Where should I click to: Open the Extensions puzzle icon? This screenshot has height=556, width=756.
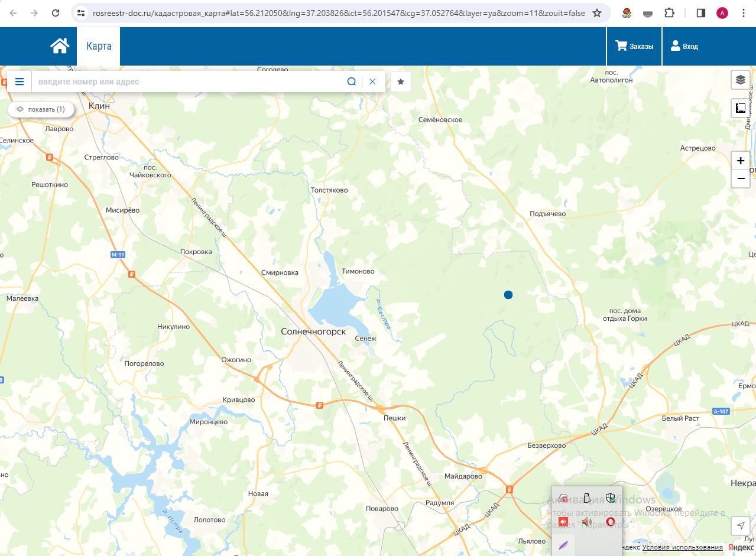[669, 13]
